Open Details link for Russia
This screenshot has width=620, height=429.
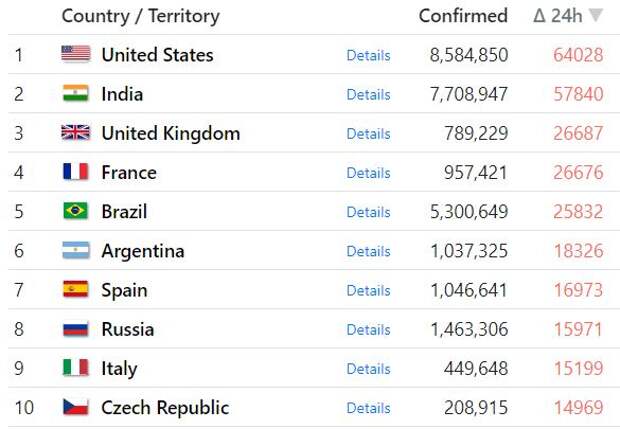[x=369, y=330]
